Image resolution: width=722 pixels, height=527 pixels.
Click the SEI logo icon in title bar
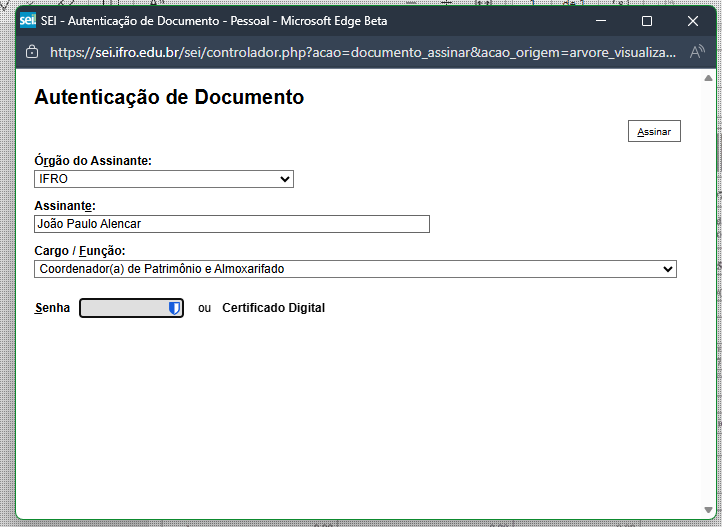click(x=27, y=20)
